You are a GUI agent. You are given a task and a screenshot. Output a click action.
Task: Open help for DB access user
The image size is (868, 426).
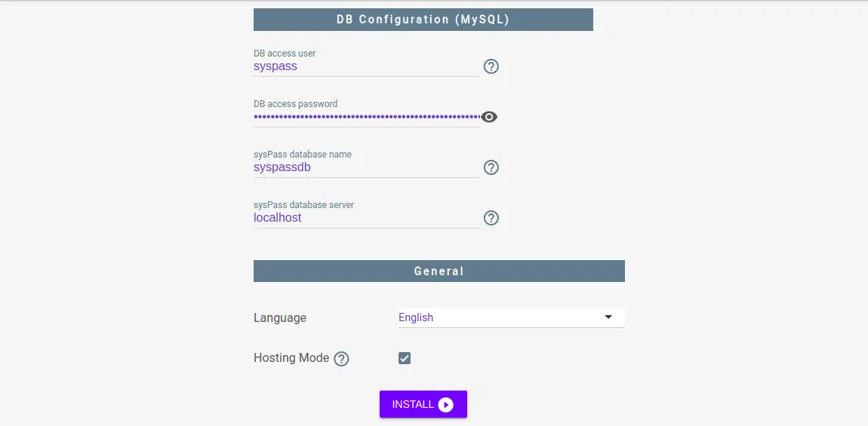(x=491, y=66)
